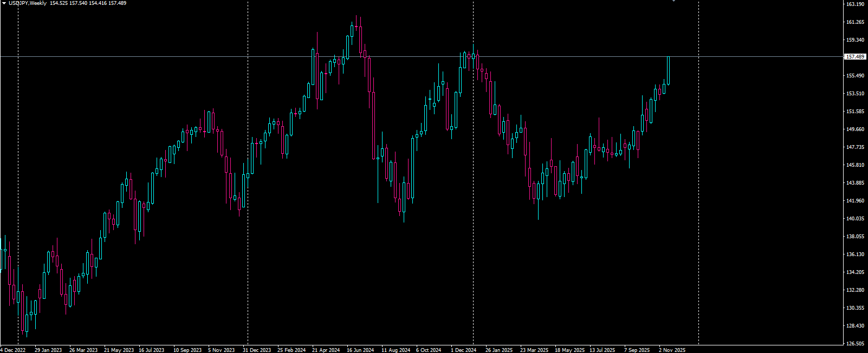Click the current price label 157.489
868x353 pixels.
tap(854, 56)
